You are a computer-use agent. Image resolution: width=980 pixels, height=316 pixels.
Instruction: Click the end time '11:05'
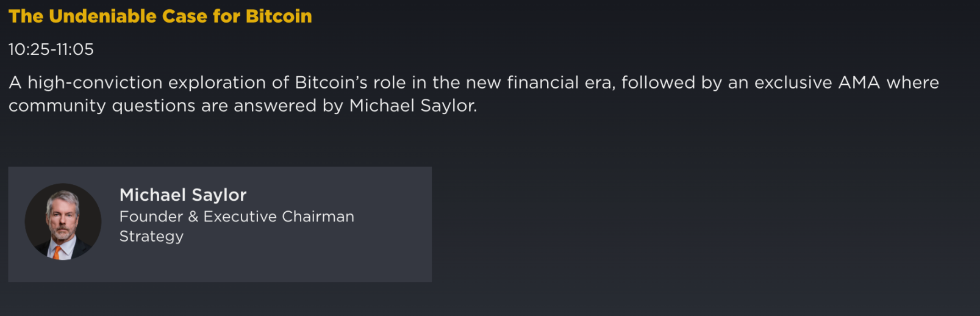click(75, 49)
